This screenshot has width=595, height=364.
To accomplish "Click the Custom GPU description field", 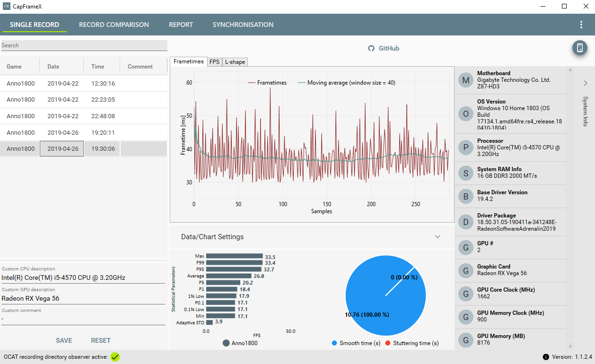I will tap(82, 298).
